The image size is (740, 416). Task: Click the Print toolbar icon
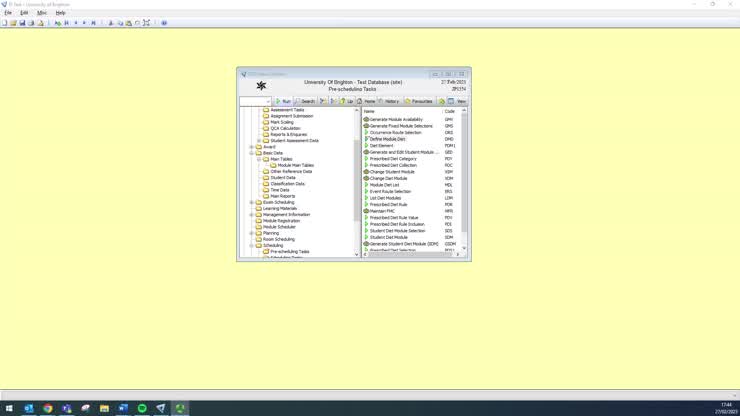tap(31, 23)
